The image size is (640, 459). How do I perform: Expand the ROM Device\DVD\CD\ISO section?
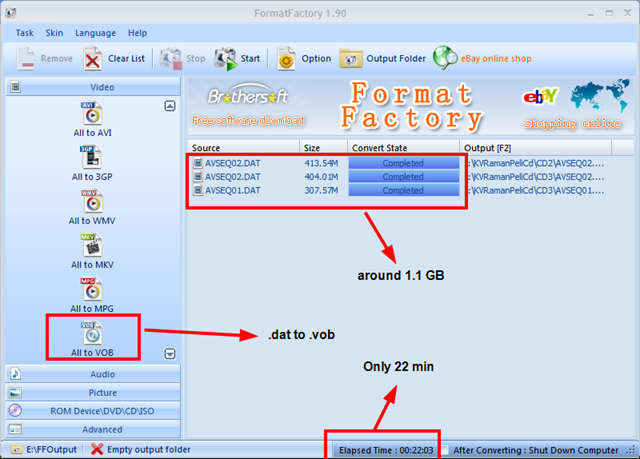point(93,411)
